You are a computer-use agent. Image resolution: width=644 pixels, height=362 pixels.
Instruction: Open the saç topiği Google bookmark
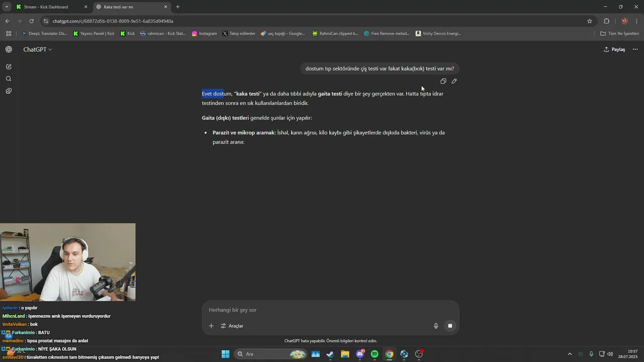click(283, 34)
